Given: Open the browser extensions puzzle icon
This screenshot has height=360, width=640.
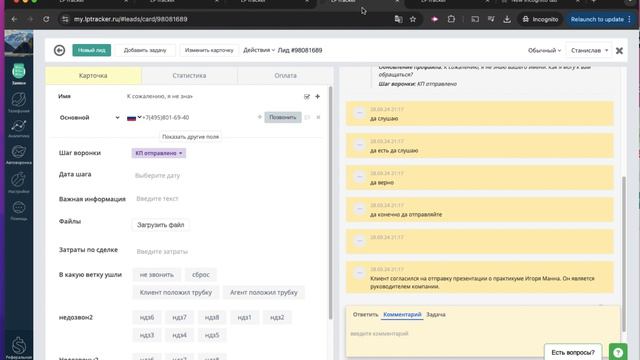Looking at the screenshot, I should click(x=451, y=19).
